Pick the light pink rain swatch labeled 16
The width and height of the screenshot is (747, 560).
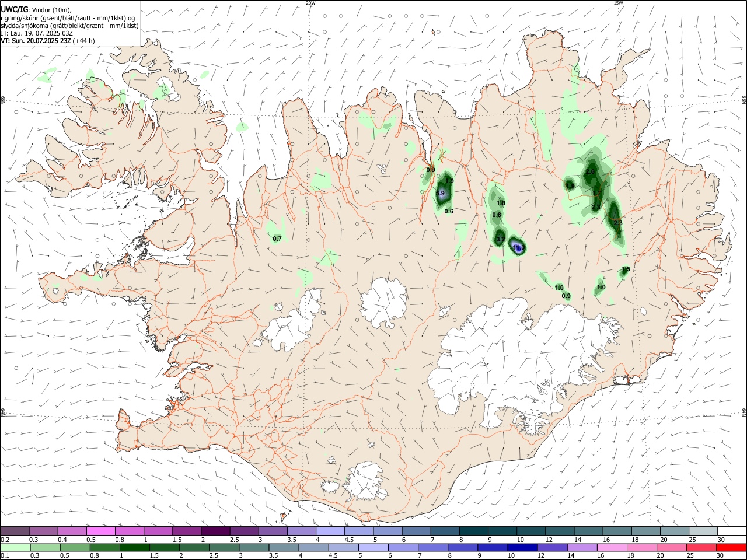tap(612, 548)
